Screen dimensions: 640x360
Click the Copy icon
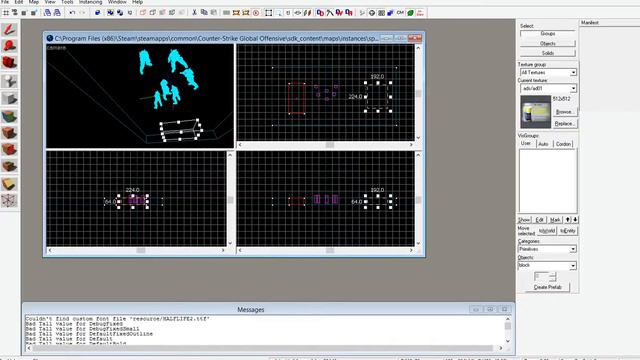(204, 13)
